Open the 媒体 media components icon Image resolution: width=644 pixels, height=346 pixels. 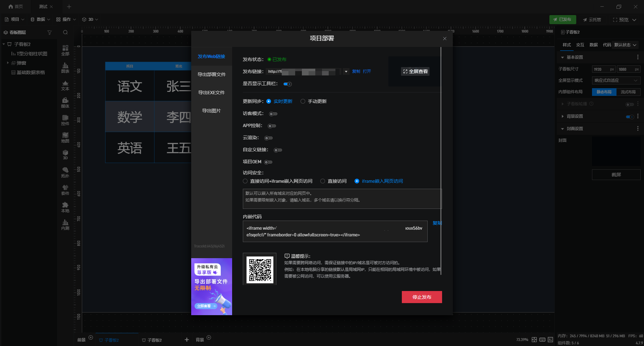pos(65,103)
